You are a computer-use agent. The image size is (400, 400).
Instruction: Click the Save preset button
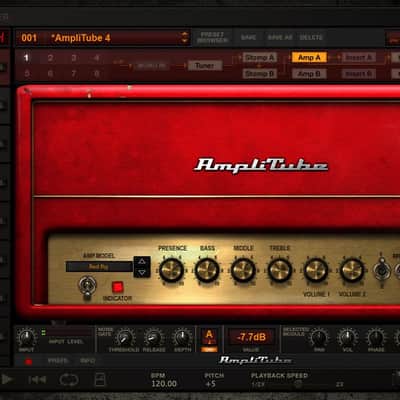click(x=248, y=37)
